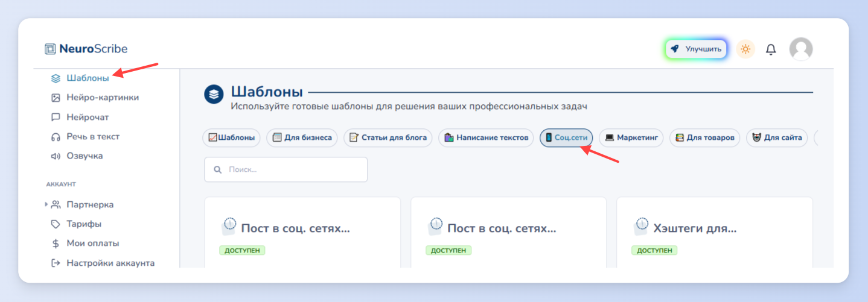Click the Партнерка people icon
This screenshot has width=868, height=302.
[x=56, y=204]
